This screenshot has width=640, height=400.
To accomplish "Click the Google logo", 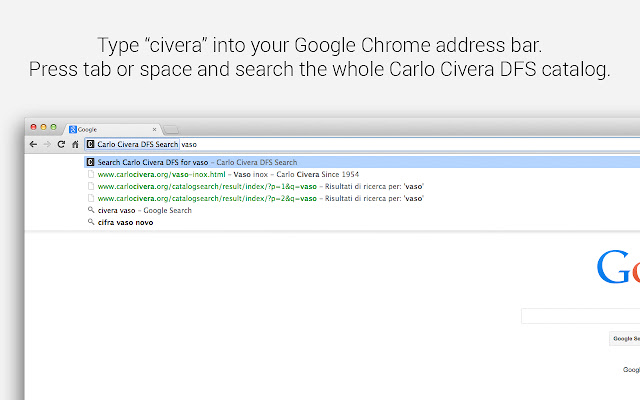I will [618, 270].
